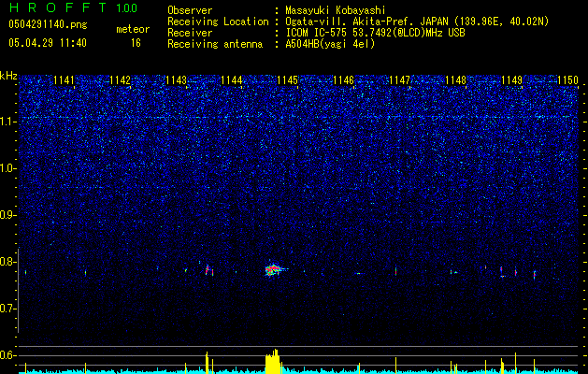Click the red echo burst between 1143 and 1144

pos(208,270)
